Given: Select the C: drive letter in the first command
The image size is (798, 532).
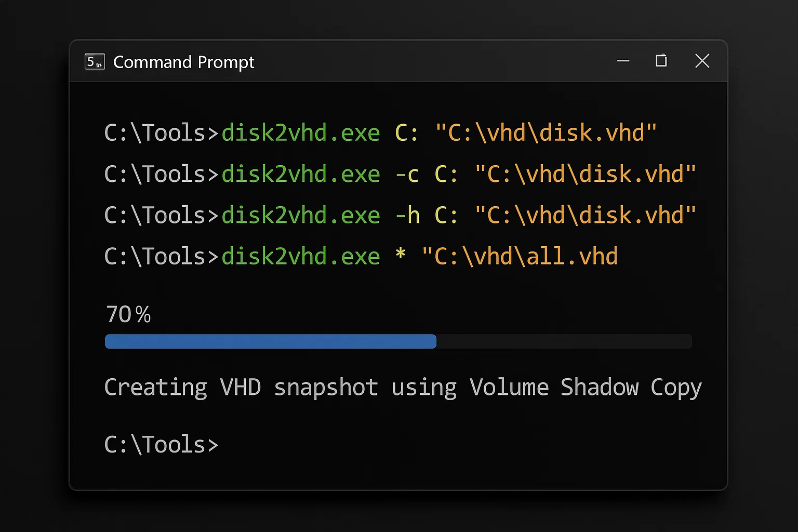Looking at the screenshot, I should 405,132.
